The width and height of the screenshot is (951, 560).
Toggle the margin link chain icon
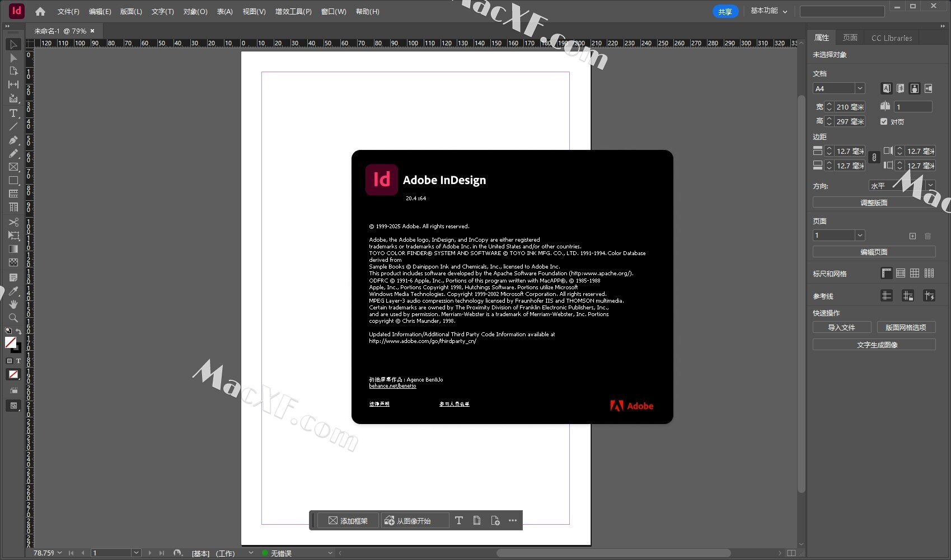tap(874, 158)
